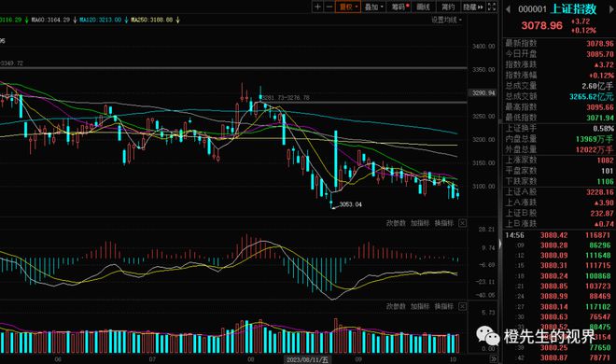
Task: Toggle the 画线 drawing tools
Action: pos(423,7)
